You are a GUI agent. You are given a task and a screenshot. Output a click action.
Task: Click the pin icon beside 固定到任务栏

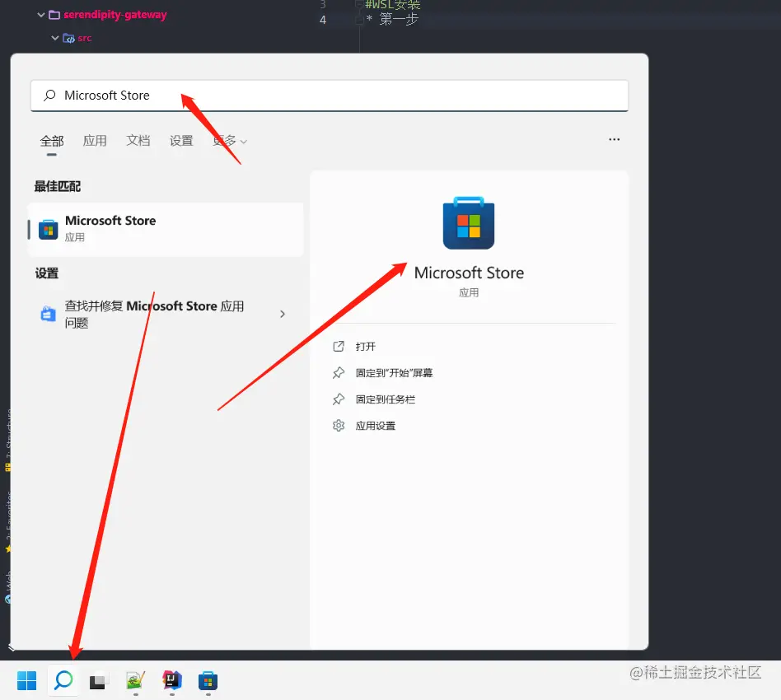pos(339,399)
